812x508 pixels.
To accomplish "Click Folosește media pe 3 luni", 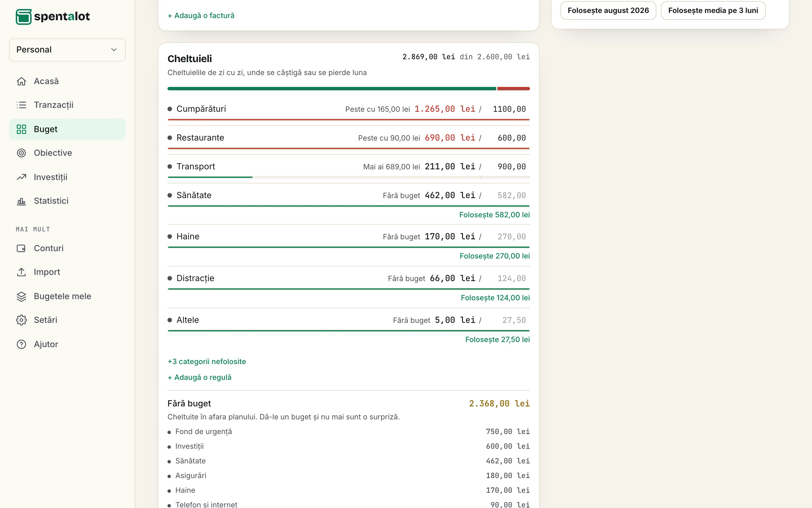I will point(713,10).
